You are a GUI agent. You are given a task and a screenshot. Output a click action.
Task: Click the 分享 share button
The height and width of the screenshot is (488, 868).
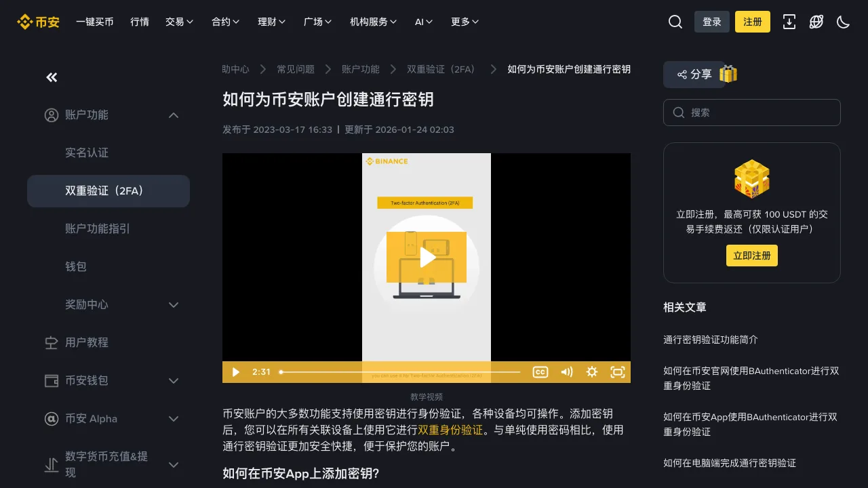(694, 75)
